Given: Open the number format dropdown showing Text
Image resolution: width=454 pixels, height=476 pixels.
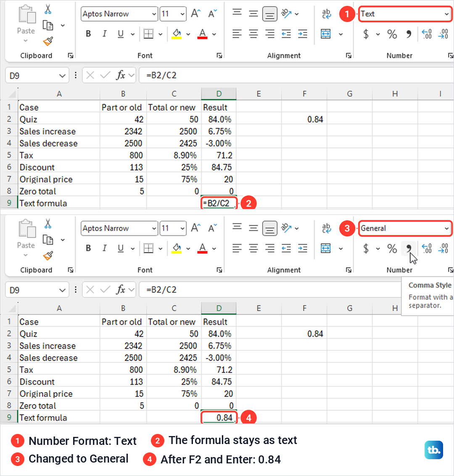Looking at the screenshot, I should click(x=446, y=14).
